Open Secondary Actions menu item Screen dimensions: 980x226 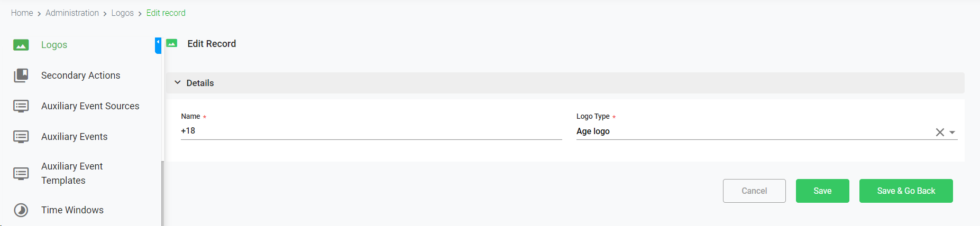click(x=80, y=76)
